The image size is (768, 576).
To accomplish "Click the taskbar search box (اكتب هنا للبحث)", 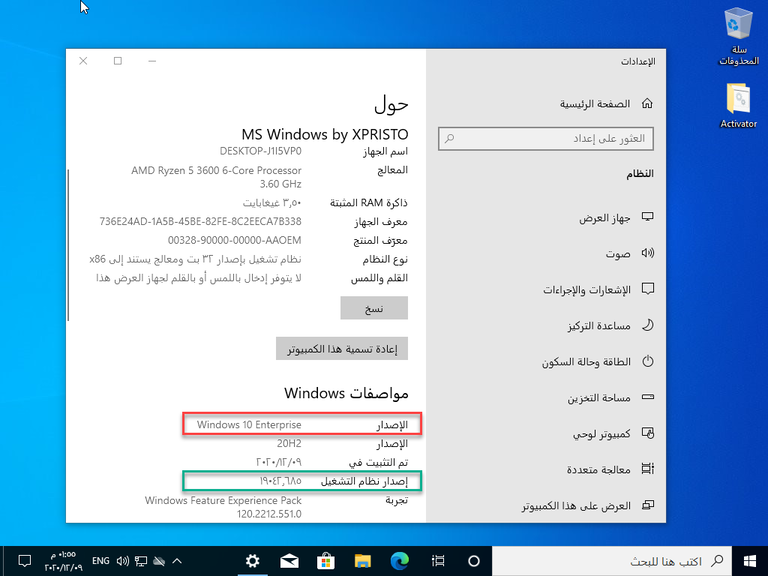I will [612, 561].
